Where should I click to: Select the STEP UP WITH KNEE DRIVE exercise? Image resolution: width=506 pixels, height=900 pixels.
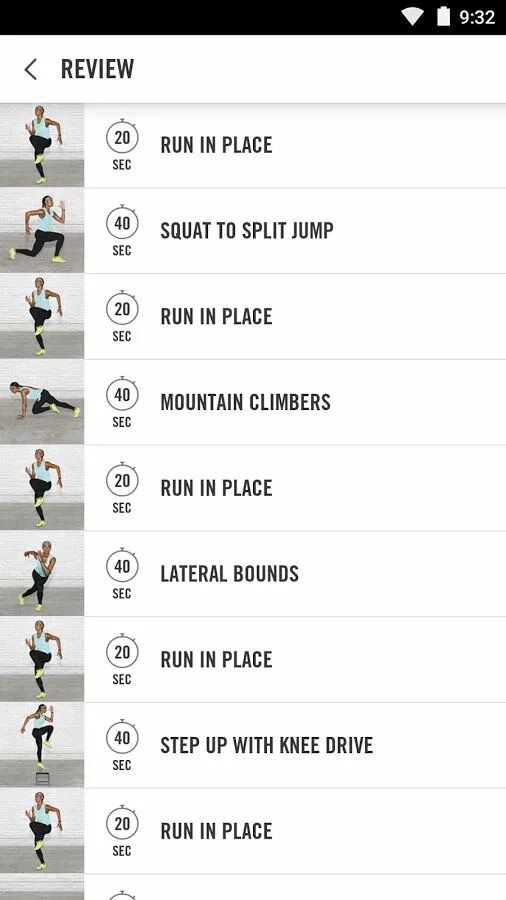tap(253, 745)
